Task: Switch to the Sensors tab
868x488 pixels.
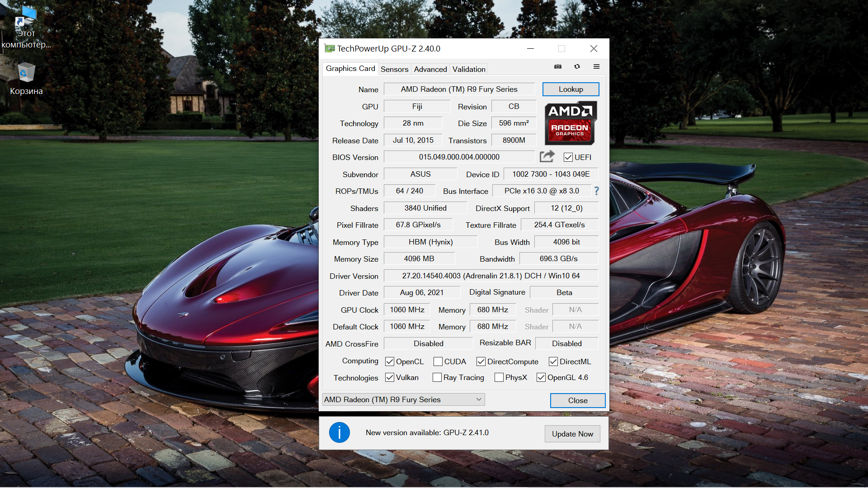Action: (x=394, y=69)
